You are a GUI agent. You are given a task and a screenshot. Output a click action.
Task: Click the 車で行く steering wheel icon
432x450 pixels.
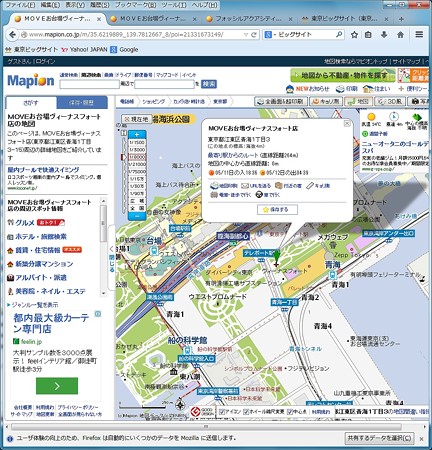pos(259,194)
